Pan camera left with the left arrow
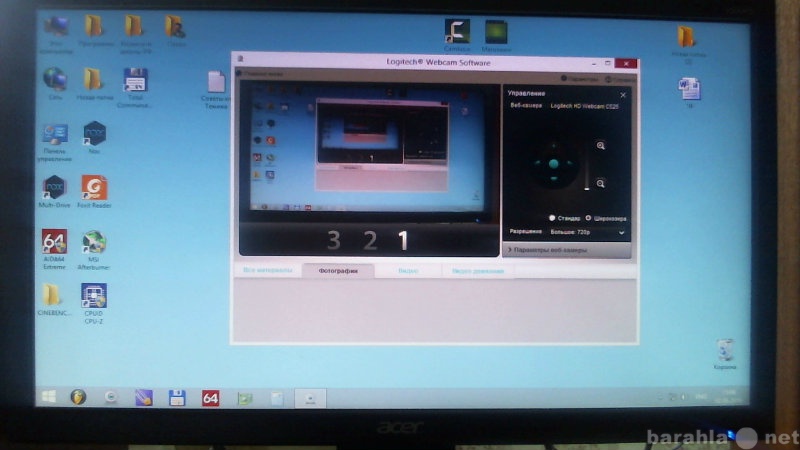 coord(537,163)
